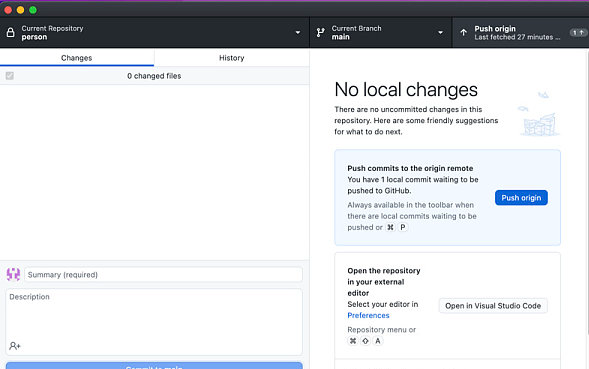Click the shift key symbol badge

pyautogui.click(x=365, y=341)
